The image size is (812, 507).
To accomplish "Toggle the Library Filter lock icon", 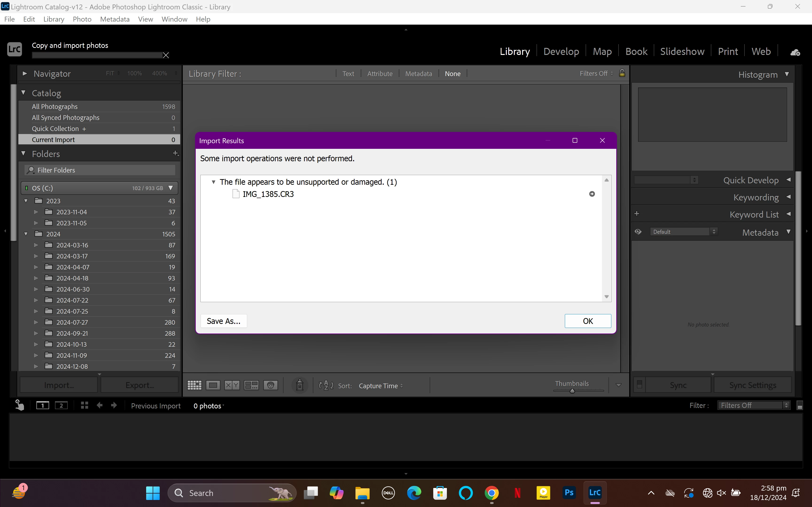I will coord(622,73).
